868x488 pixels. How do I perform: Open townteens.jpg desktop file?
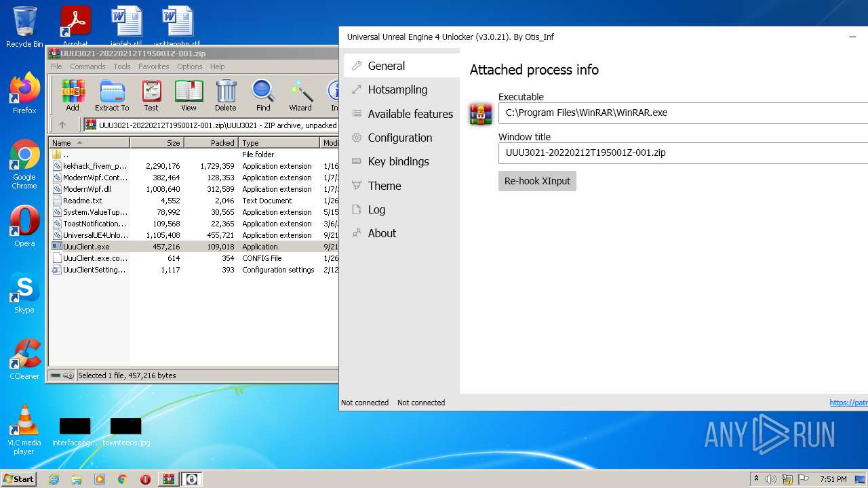(x=126, y=432)
